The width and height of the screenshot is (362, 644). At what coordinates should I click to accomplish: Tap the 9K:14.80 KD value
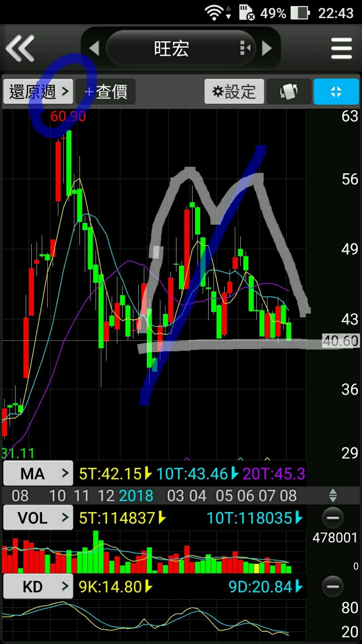click(x=115, y=587)
